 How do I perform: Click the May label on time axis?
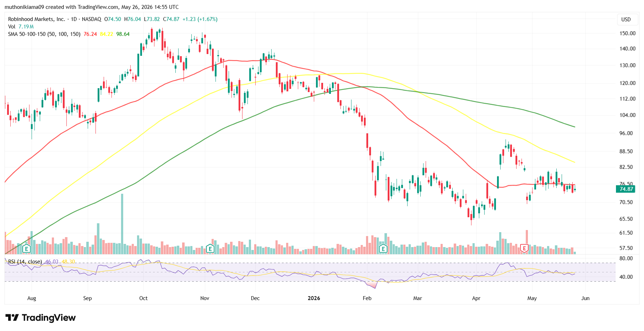pyautogui.click(x=532, y=298)
